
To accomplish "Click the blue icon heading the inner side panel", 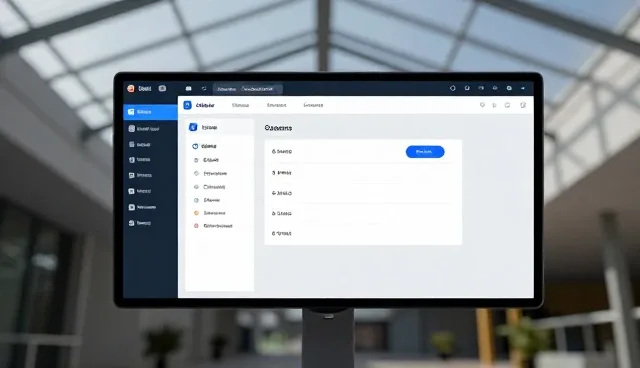I will coord(193,127).
